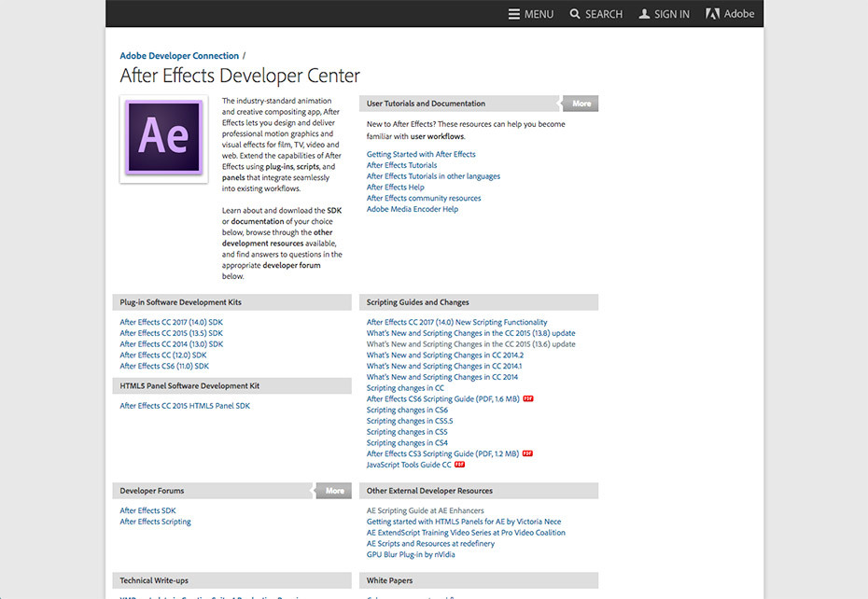This screenshot has width=868, height=599.
Task: Open Adobe Media Encoder Help link
Action: click(413, 209)
